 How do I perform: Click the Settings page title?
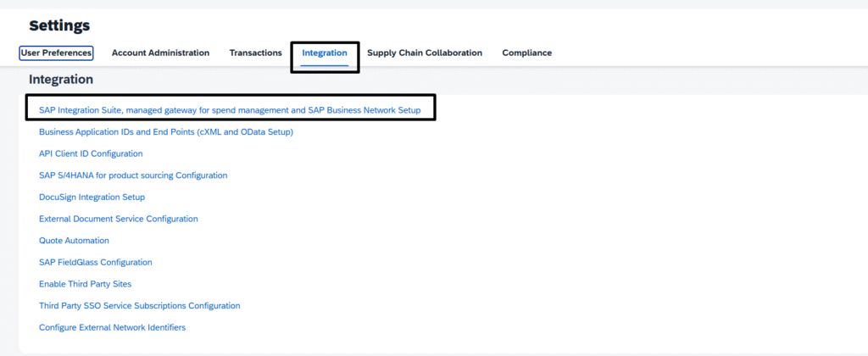[59, 25]
